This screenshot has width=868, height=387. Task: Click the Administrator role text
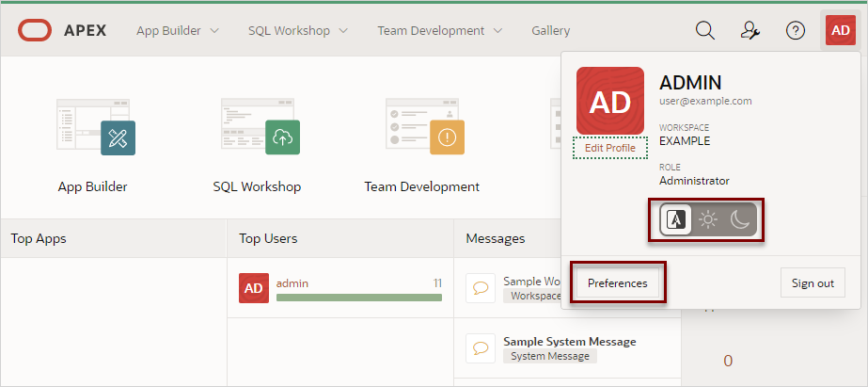[x=694, y=181]
